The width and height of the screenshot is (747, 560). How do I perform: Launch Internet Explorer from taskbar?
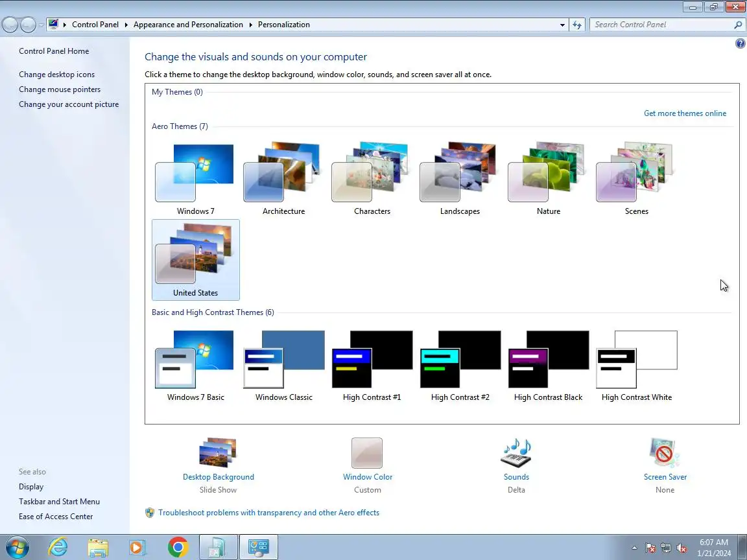pos(58,547)
